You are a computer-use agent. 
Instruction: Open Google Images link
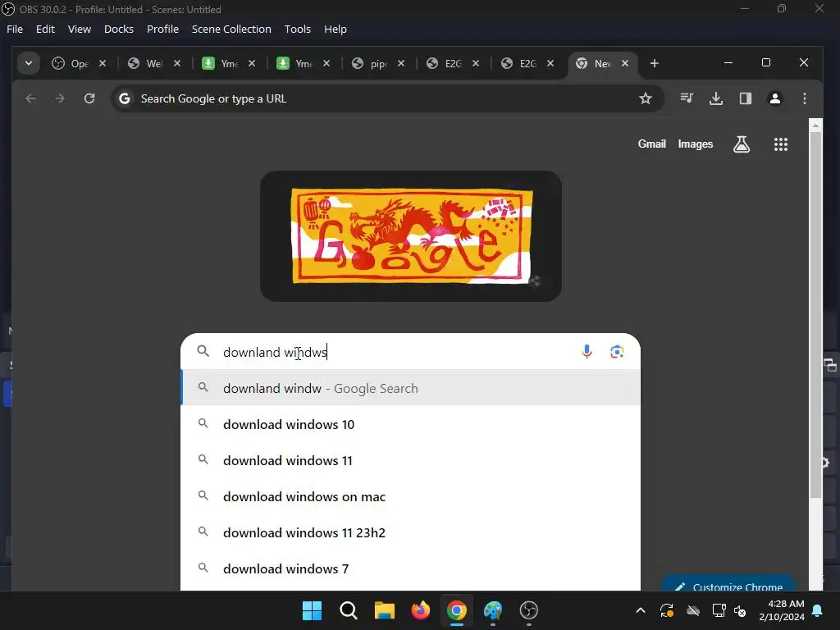tap(696, 144)
